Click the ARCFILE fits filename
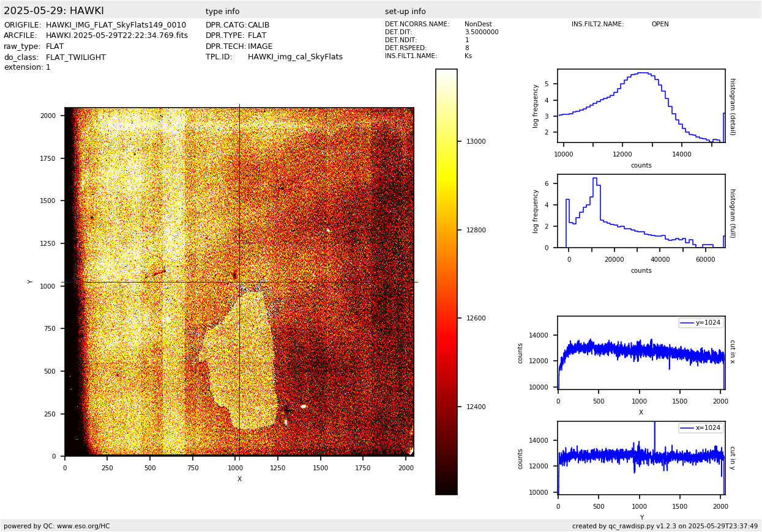762x532 pixels. pyautogui.click(x=117, y=35)
